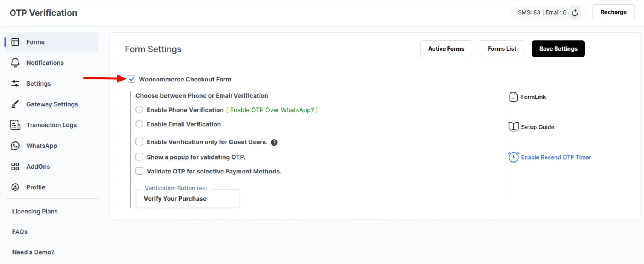Refresh the SMS and Email balance
This screenshot has width=644, height=264.
(x=575, y=12)
